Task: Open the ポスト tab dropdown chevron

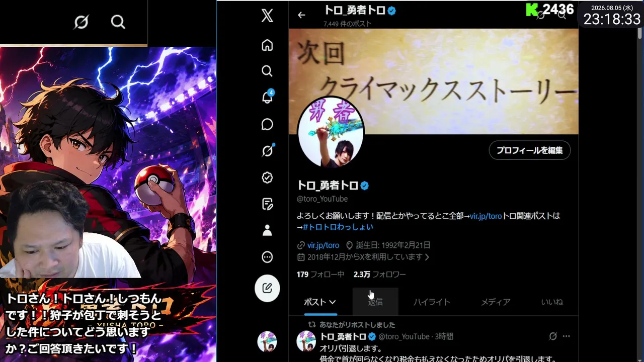Action: pos(333,302)
